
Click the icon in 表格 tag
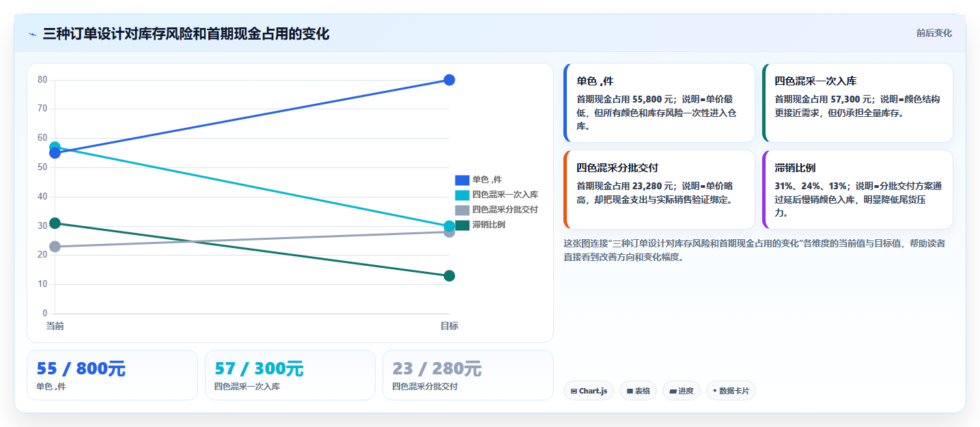coord(630,391)
